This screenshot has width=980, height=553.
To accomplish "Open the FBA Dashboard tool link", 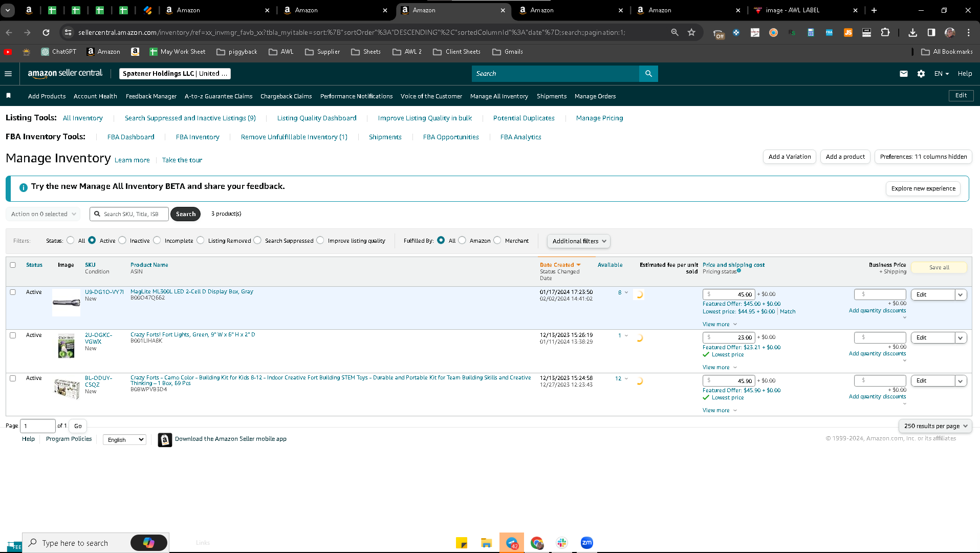I will (x=131, y=137).
